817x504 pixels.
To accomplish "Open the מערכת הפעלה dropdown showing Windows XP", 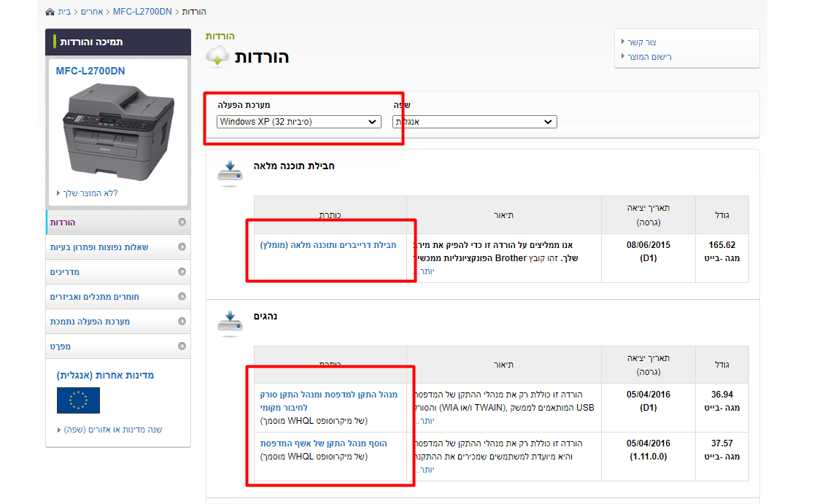I will (x=298, y=122).
